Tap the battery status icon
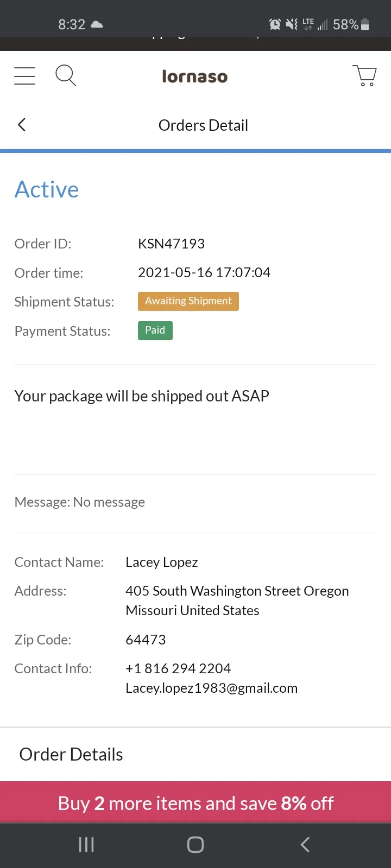This screenshot has width=391, height=868. tap(365, 24)
